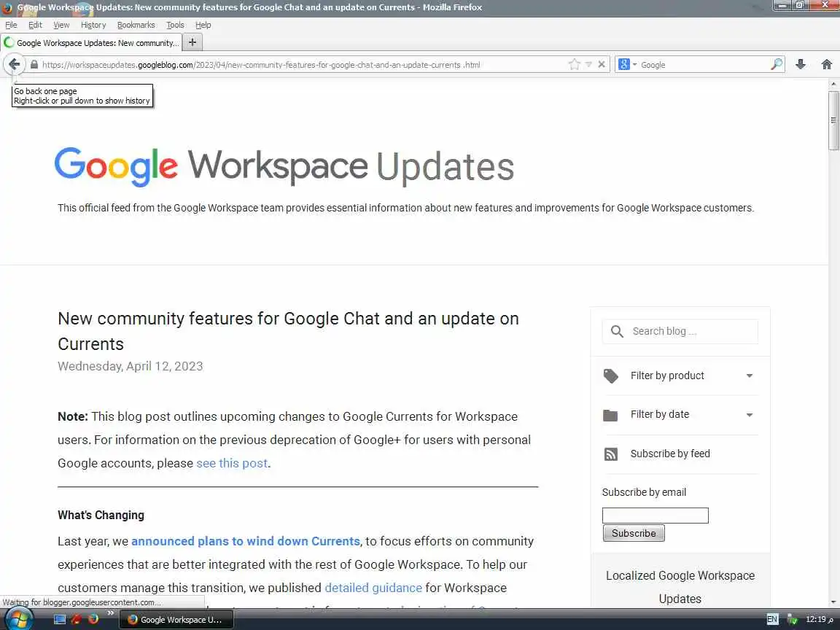Select the Google Workspace U... taskbar button
This screenshot has width=840, height=630.
[176, 619]
